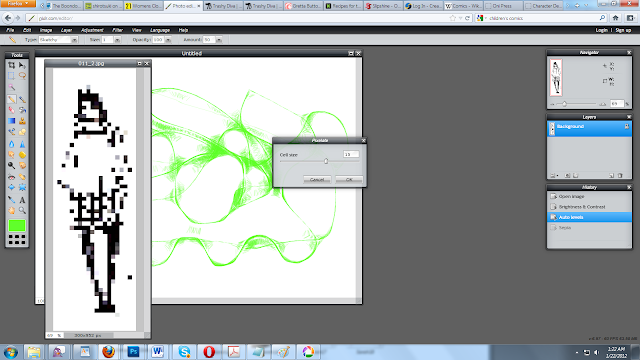Select the Magic Wand tool
This screenshot has width=640, height=360.
(x=11, y=87)
